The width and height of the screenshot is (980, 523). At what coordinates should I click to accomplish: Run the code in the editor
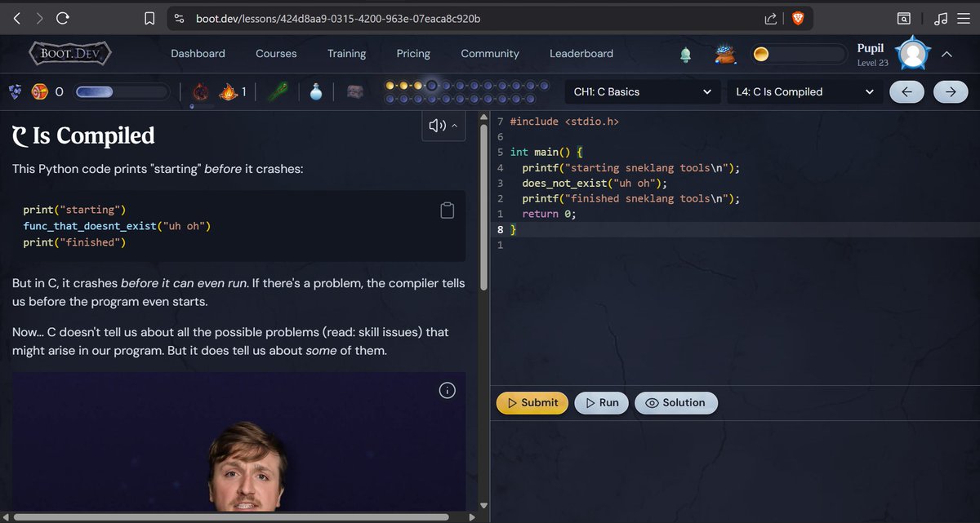click(x=601, y=402)
